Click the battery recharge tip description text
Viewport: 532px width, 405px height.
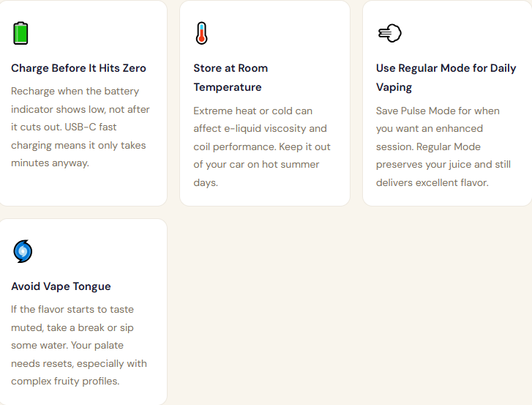click(x=78, y=127)
